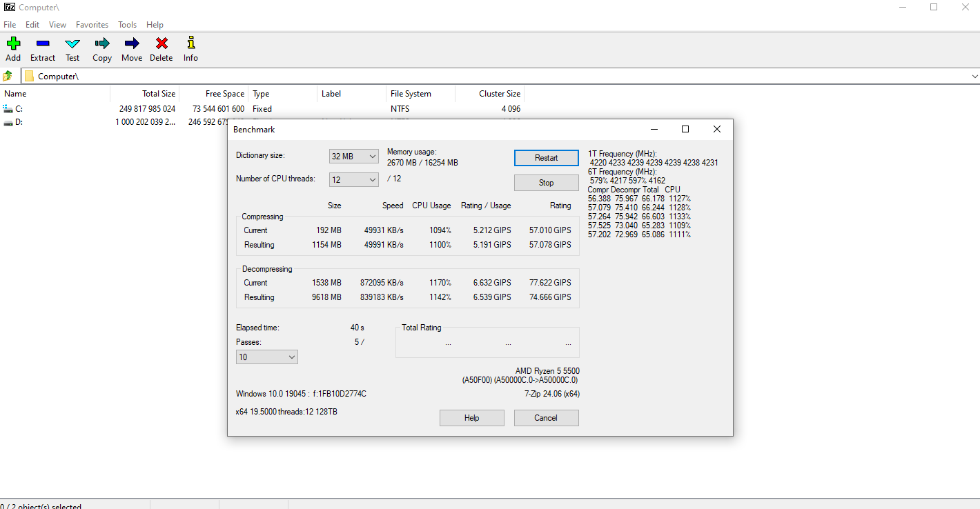Open the Passes count dropdown

click(267, 357)
